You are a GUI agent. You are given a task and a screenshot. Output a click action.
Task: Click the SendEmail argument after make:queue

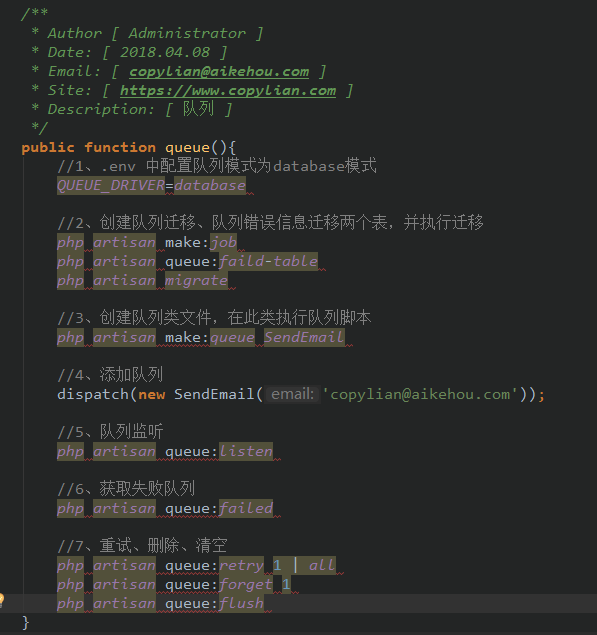[304, 337]
